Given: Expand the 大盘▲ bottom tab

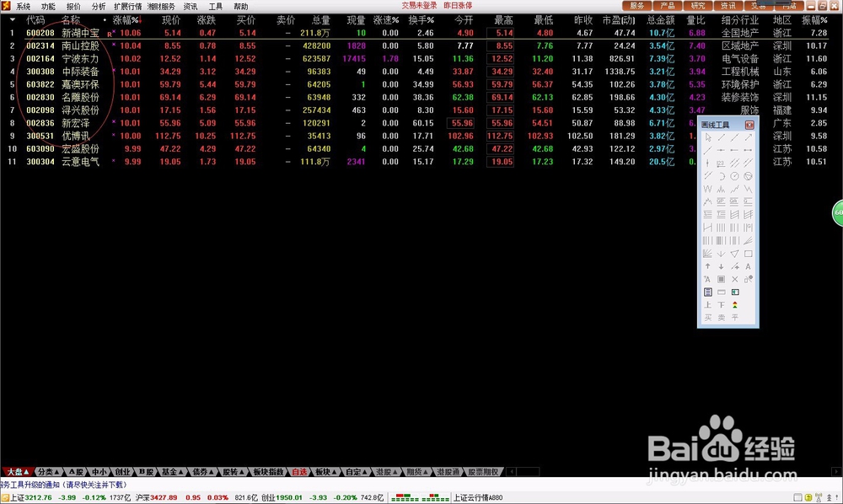Looking at the screenshot, I should coord(17,472).
